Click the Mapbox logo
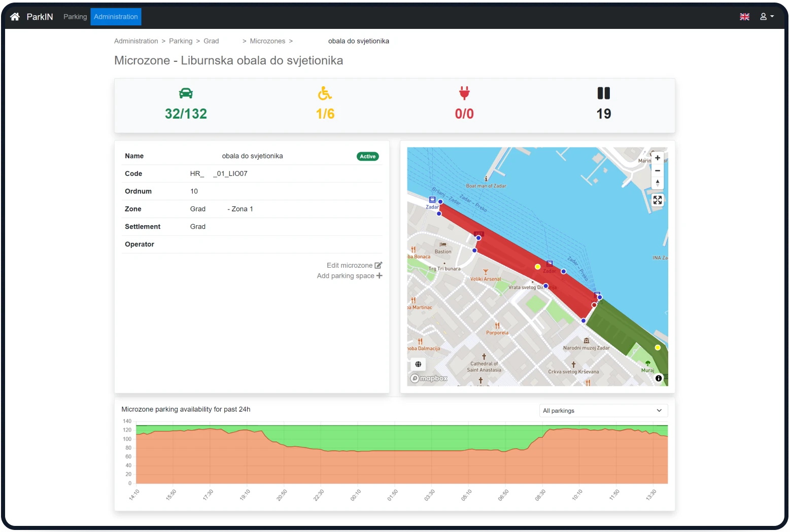 (429, 378)
